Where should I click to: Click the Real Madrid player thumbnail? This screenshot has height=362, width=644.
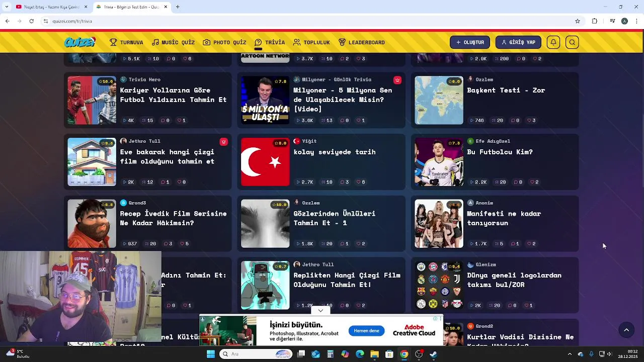pyautogui.click(x=439, y=162)
